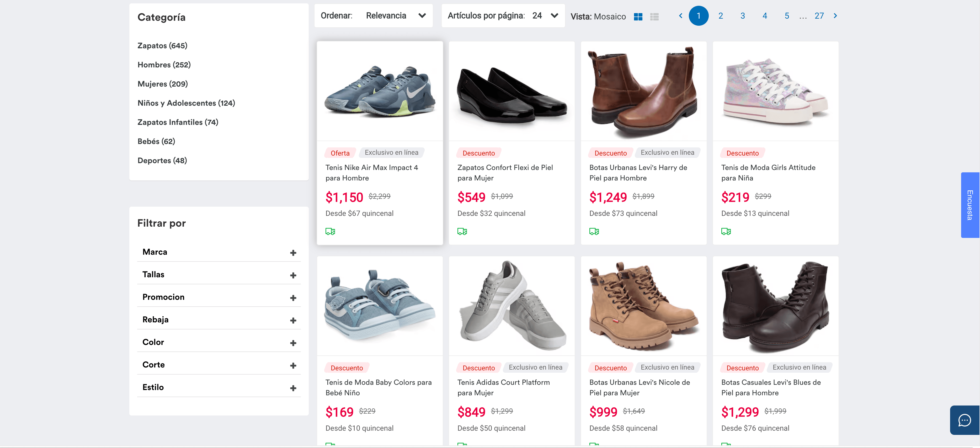
Task: Open the chat support bubble
Action: (x=965, y=420)
